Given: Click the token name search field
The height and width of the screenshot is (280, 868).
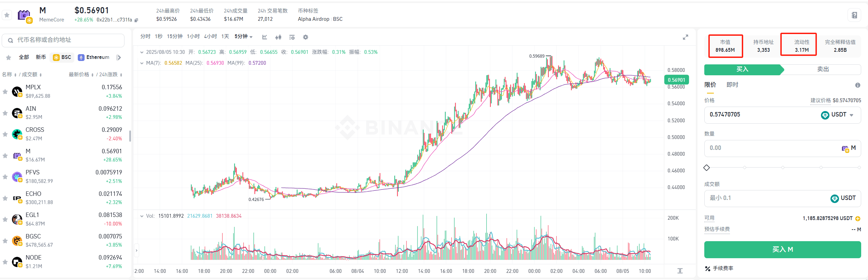Looking at the screenshot, I should [x=63, y=40].
